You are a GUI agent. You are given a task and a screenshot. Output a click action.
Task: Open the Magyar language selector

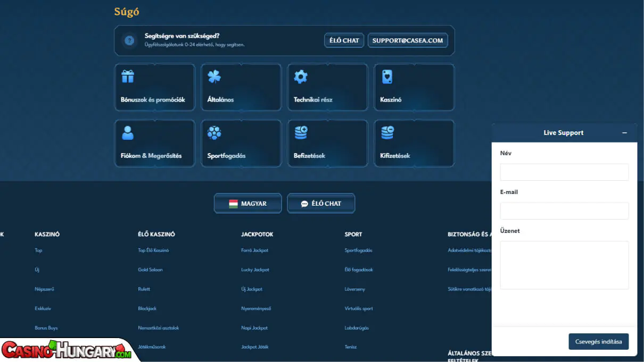[247, 204]
